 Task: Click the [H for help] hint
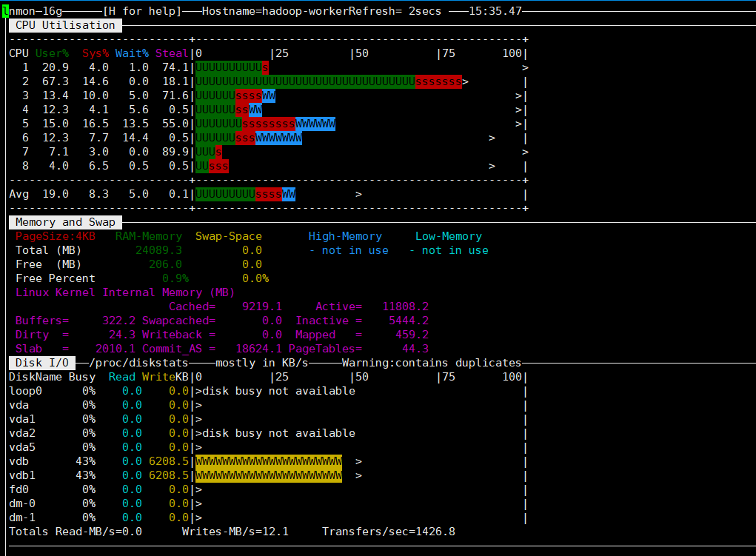point(141,11)
